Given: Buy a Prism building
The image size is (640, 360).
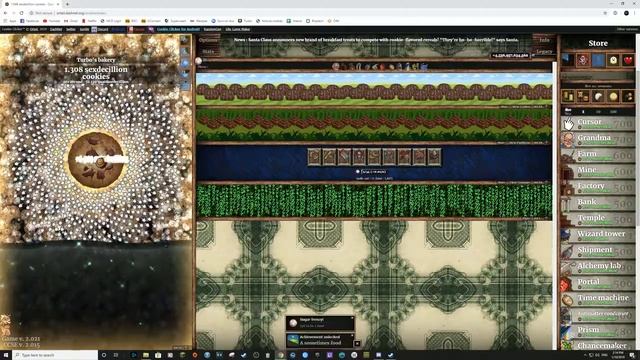Looking at the screenshot, I should click(598, 331).
